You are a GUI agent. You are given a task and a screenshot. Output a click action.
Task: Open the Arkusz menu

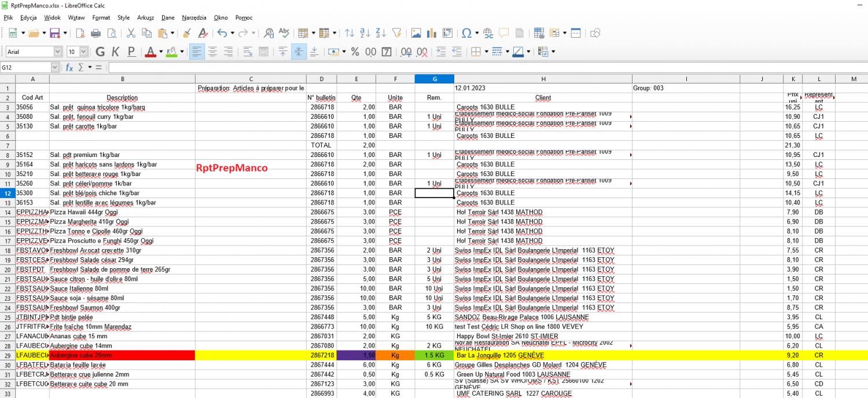(x=145, y=17)
